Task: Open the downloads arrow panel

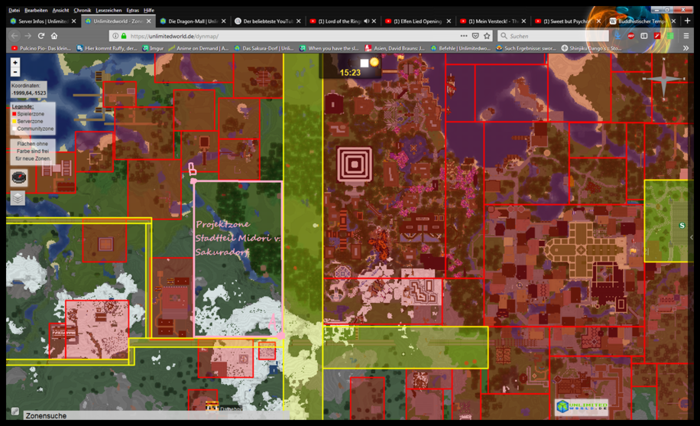Action: (x=618, y=36)
